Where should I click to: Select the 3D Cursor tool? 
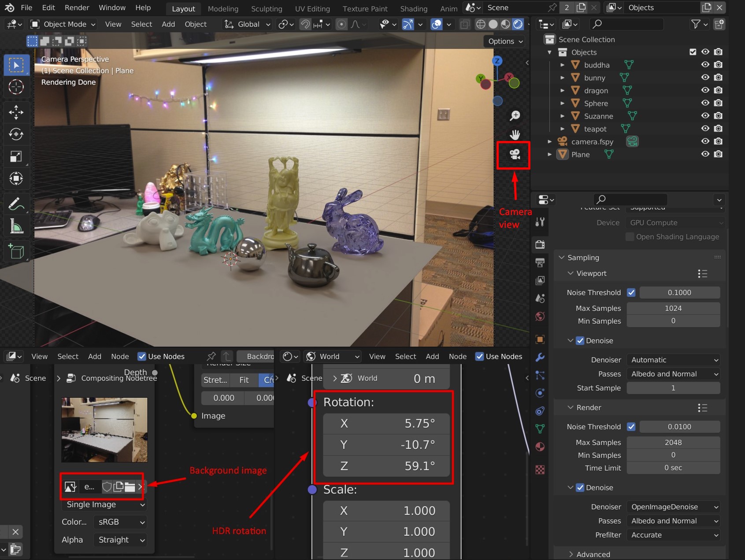[x=16, y=87]
